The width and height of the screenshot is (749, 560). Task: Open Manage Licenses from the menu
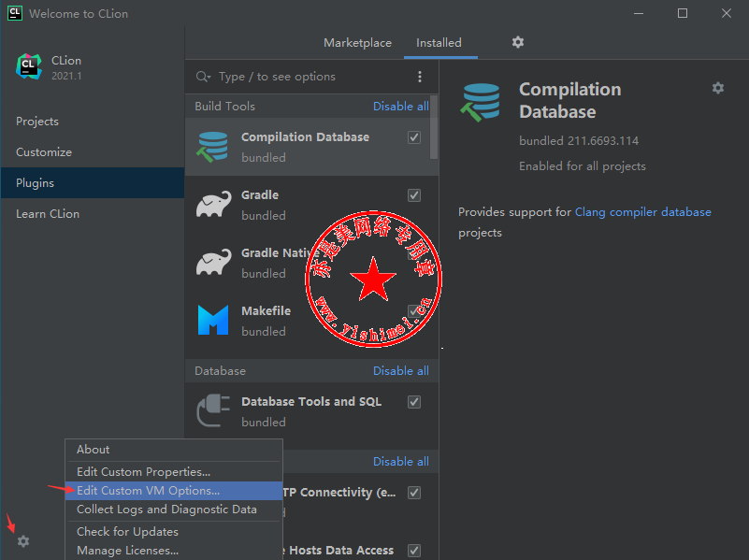coord(174,551)
